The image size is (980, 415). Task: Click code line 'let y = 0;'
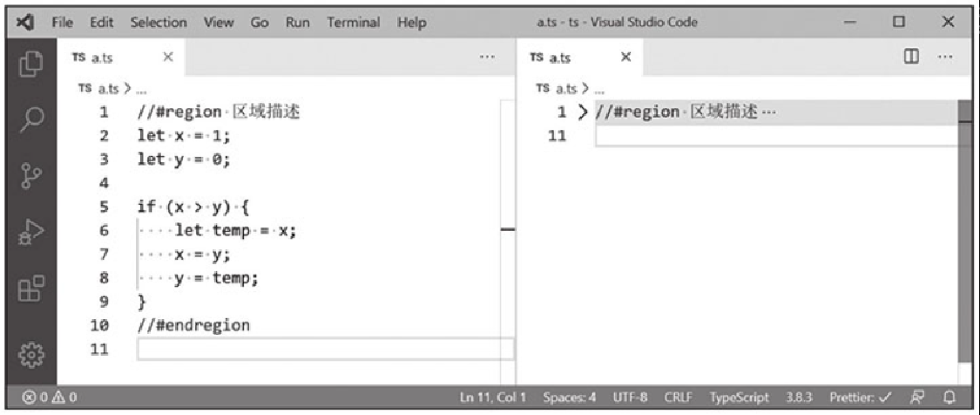pyautogui.click(x=185, y=160)
